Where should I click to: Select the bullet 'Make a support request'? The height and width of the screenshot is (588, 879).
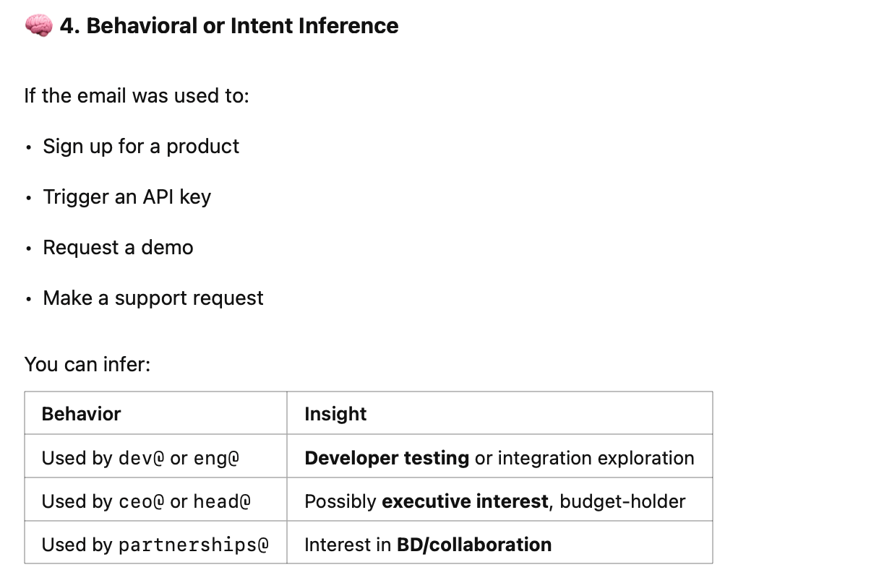point(153,298)
